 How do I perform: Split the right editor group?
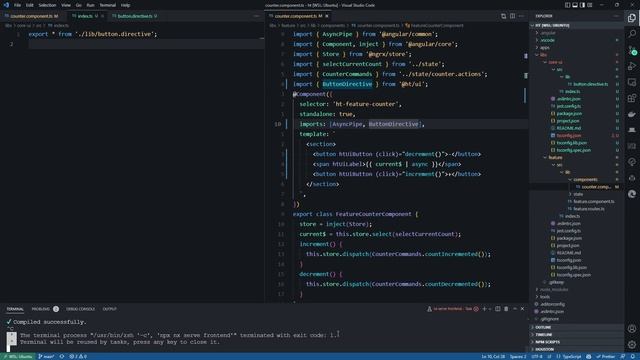[x=512, y=16]
